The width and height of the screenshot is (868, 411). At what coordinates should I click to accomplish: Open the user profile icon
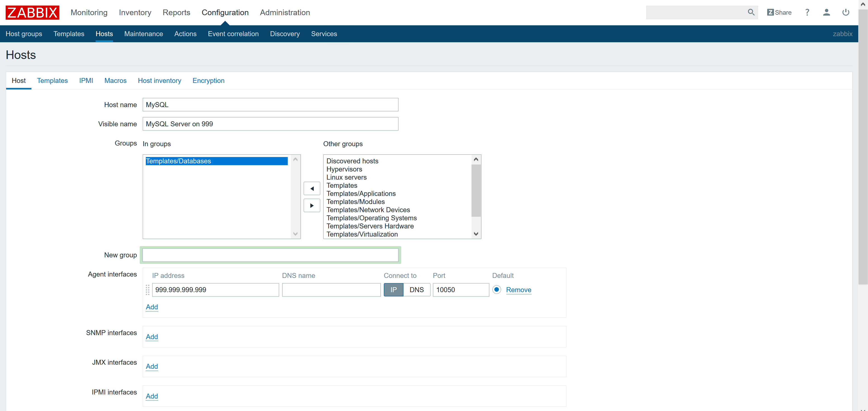coord(826,12)
